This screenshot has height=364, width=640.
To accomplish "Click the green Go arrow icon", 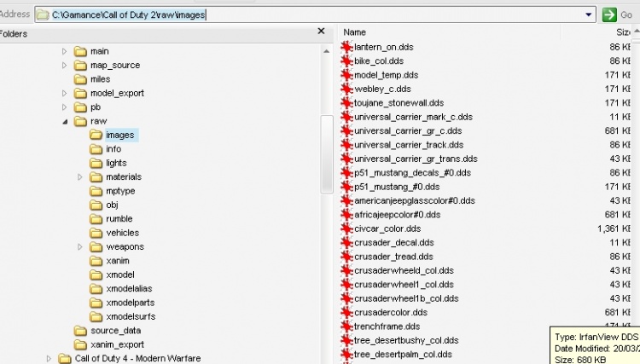I will coord(609,14).
